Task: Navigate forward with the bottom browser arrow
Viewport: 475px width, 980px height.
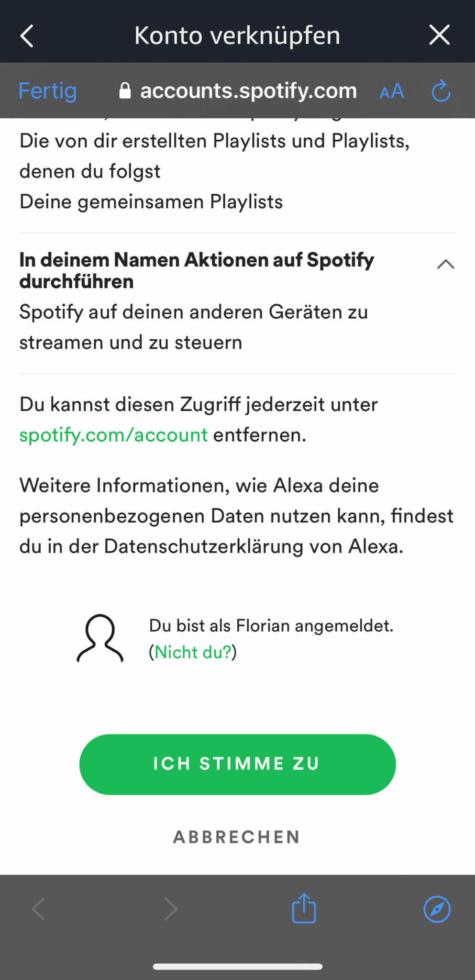Action: pyautogui.click(x=171, y=909)
